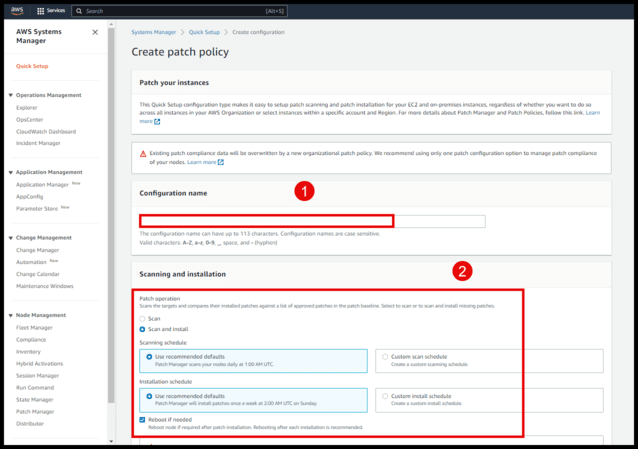Click into the top Search field

click(179, 11)
